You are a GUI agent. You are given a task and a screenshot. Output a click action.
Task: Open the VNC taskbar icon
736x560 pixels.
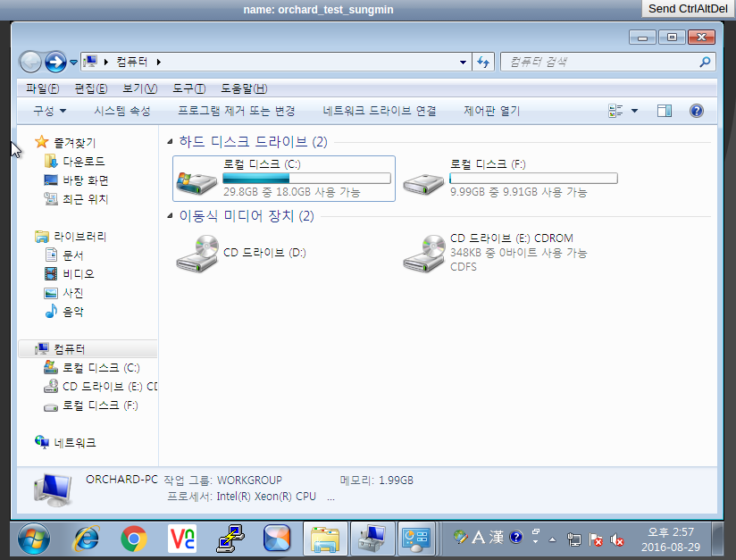coord(182,539)
